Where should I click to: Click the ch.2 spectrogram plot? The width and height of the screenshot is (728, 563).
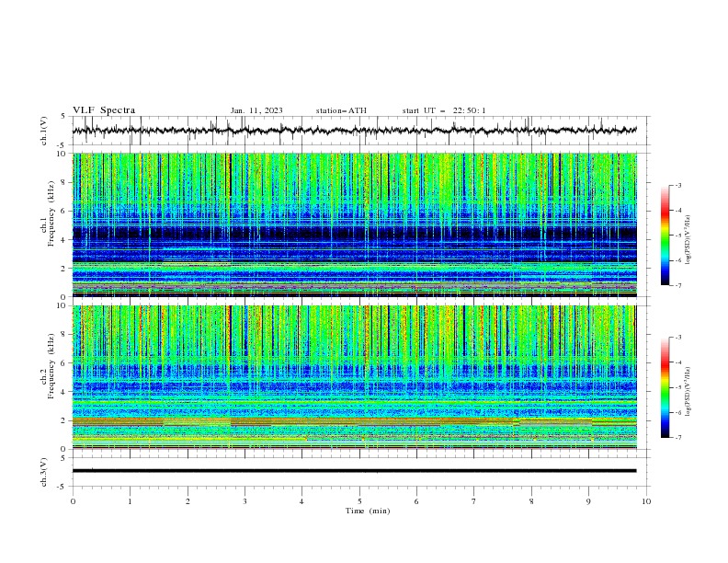click(x=355, y=377)
